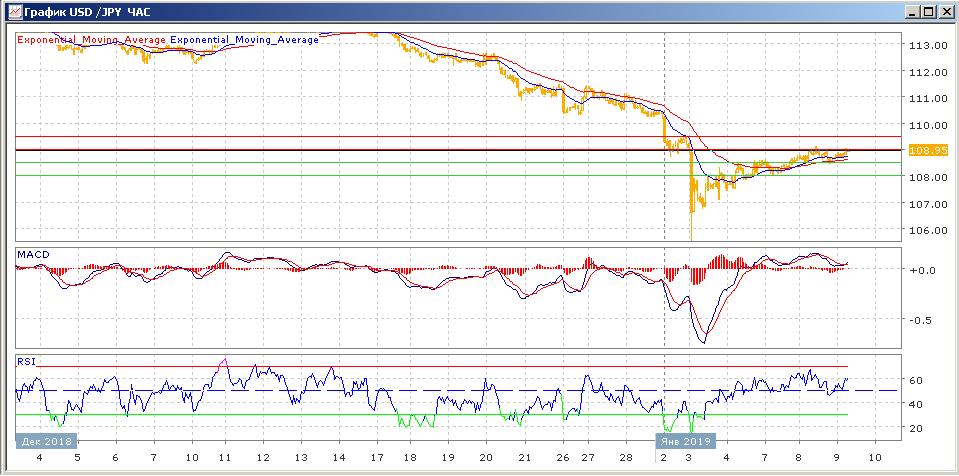959x476 pixels.
Task: Click the RSI indicator panel label
Action: click(x=27, y=360)
